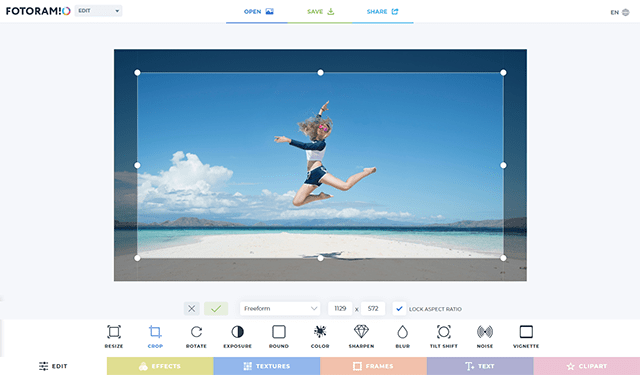Open the Tilt Shift tool
Screen dimensions: 640x375
444,336
